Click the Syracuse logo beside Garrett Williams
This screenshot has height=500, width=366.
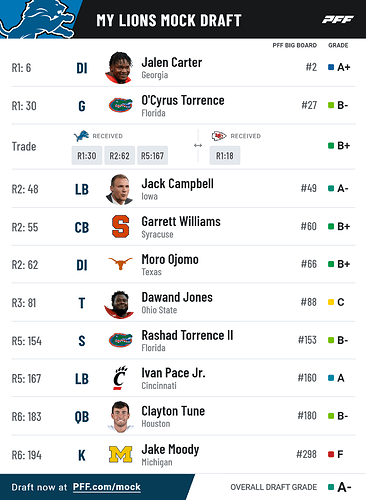point(120,227)
